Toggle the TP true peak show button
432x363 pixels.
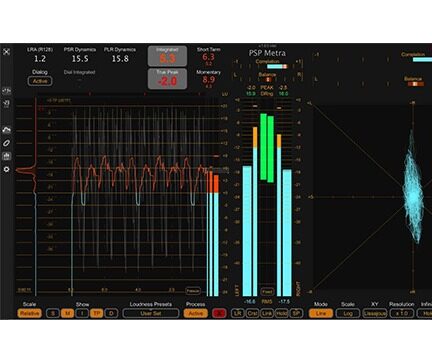(97, 313)
